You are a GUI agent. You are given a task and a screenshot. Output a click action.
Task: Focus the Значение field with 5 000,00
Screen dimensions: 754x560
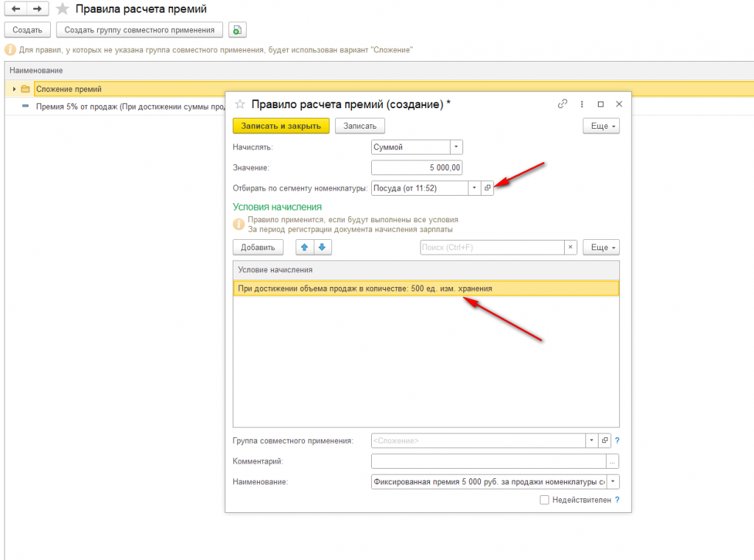tap(417, 167)
